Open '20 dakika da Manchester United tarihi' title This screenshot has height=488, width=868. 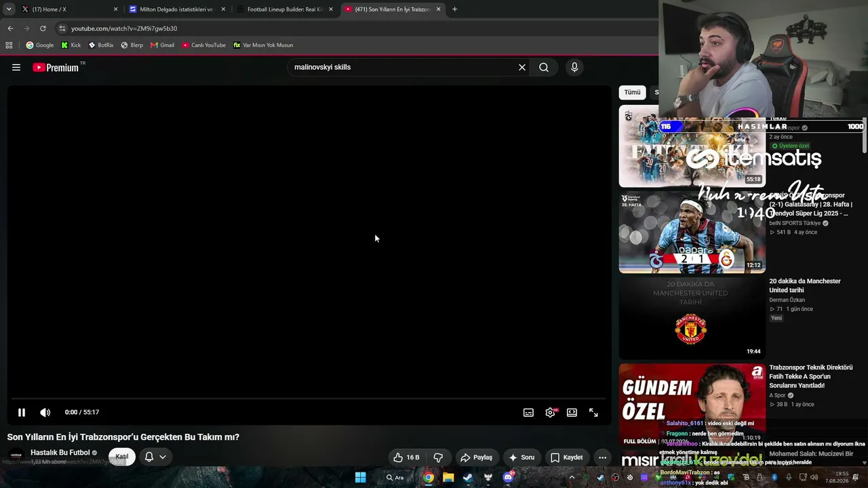coord(805,285)
